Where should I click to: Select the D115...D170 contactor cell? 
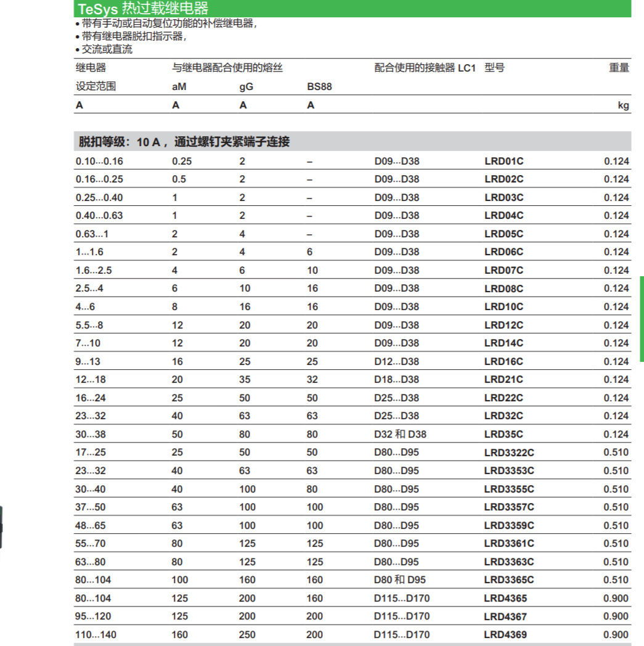point(401,598)
